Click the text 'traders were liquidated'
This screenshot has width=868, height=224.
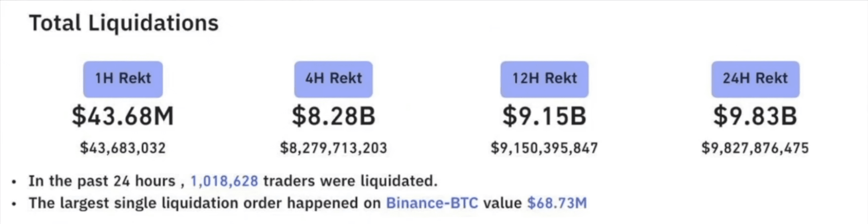(350, 181)
